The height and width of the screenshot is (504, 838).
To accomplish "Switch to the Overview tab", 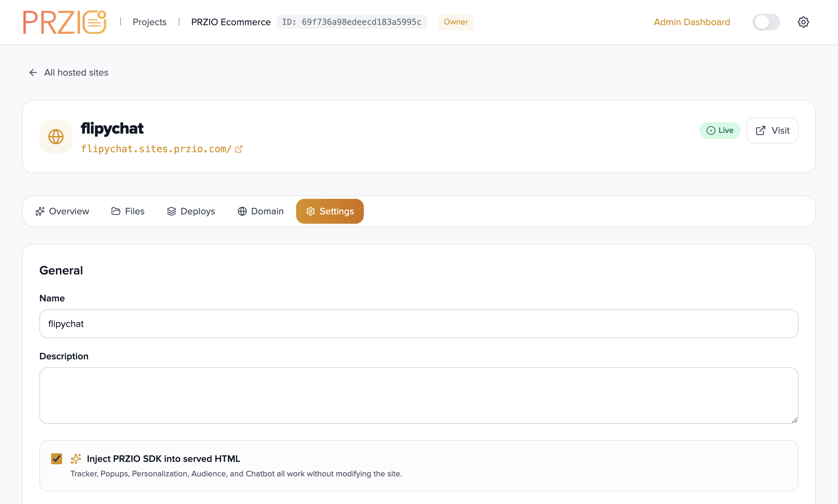I will [x=62, y=211].
